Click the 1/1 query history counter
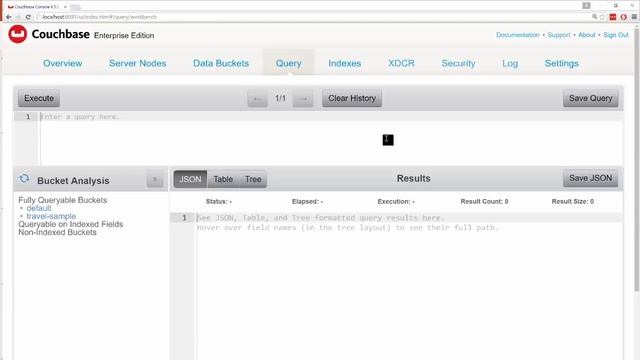 point(280,98)
